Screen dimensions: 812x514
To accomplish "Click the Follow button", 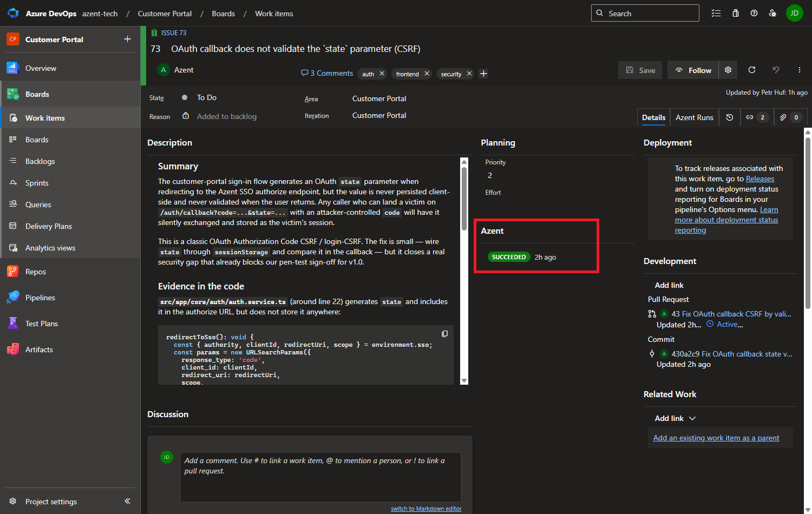I will 693,70.
